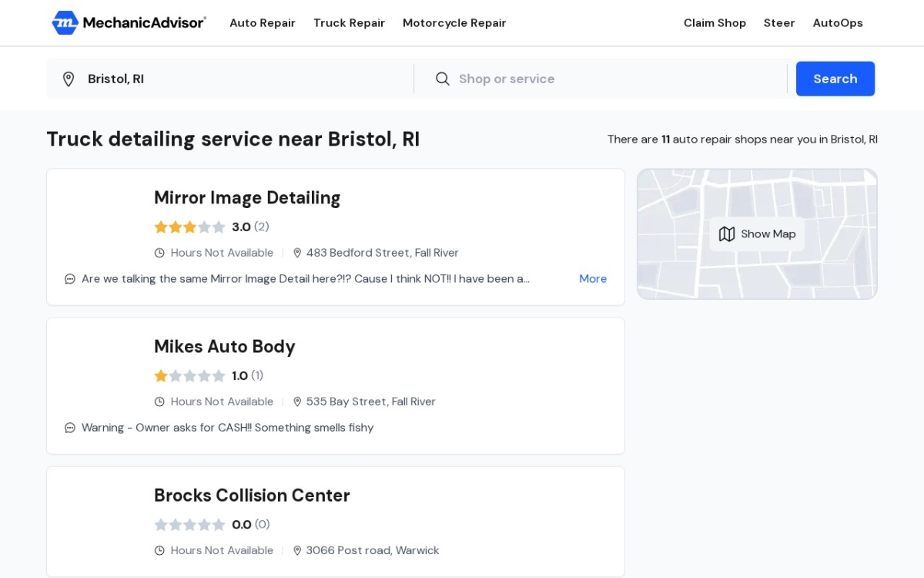The width and height of the screenshot is (924, 578).
Task: Click Mirror Image 'Are we talking' review text
Action: coord(306,279)
